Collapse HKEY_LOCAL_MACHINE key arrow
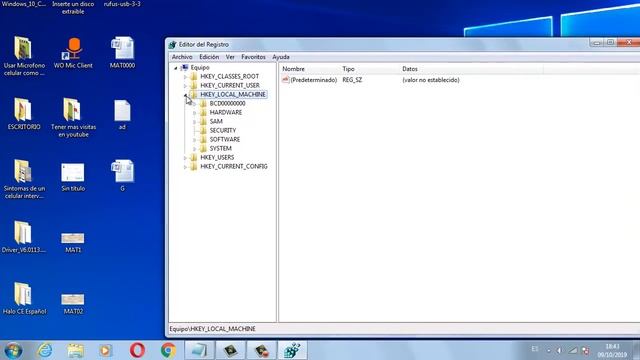This screenshot has height=360, width=640. pos(185,95)
